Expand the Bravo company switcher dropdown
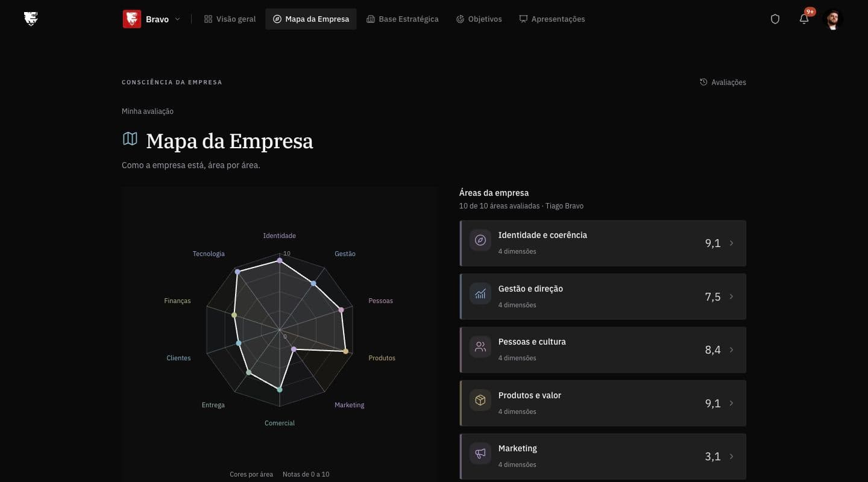The width and height of the screenshot is (868, 482). pyautogui.click(x=177, y=19)
